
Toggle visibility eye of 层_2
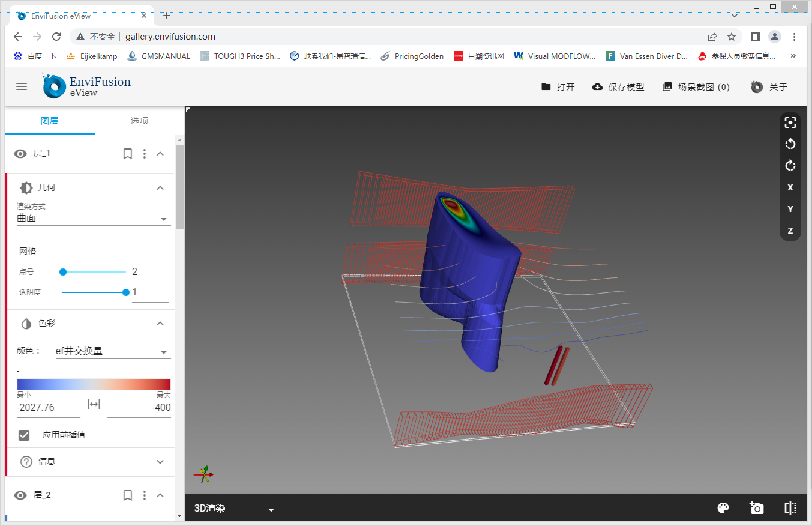coord(20,495)
